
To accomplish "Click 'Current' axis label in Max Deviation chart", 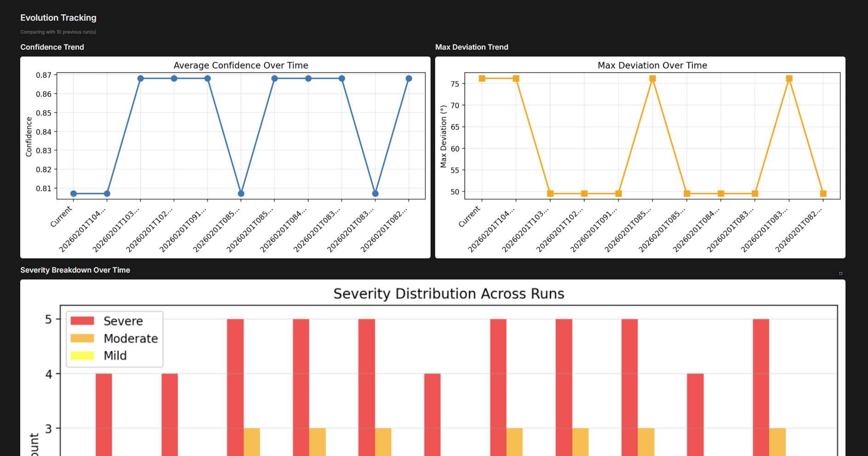I will [x=470, y=216].
